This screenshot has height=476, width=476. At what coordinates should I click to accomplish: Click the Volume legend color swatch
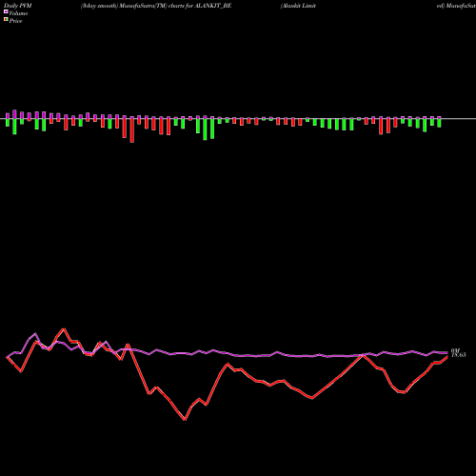coord(6,11)
